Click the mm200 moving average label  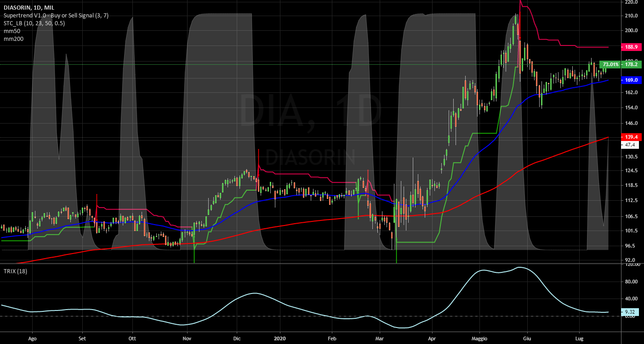click(x=13, y=39)
